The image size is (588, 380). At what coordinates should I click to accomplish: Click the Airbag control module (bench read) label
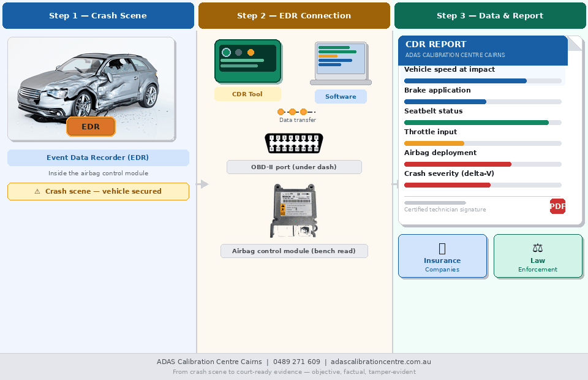point(294,251)
